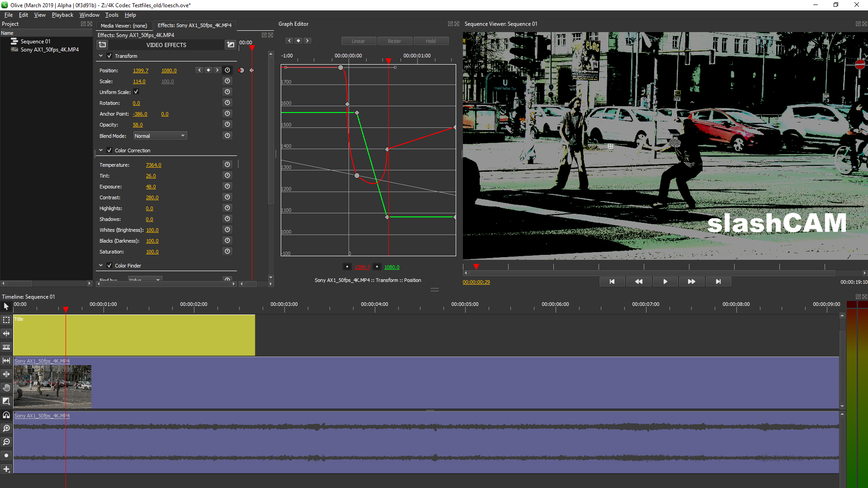Set keyframe type to Linear
The height and width of the screenshot is (488, 868).
point(359,41)
